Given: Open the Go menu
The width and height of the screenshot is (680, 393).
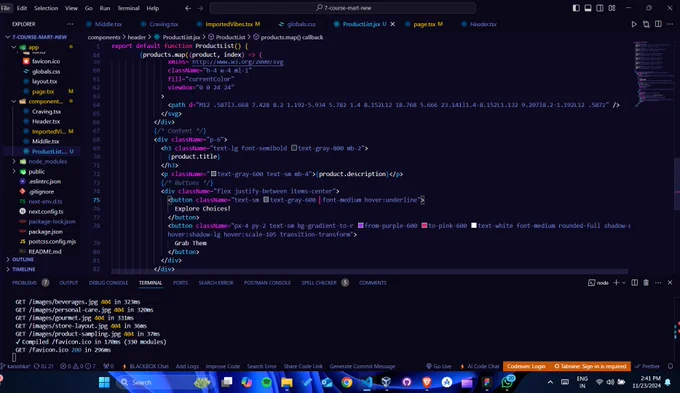Looking at the screenshot, I should [x=88, y=8].
